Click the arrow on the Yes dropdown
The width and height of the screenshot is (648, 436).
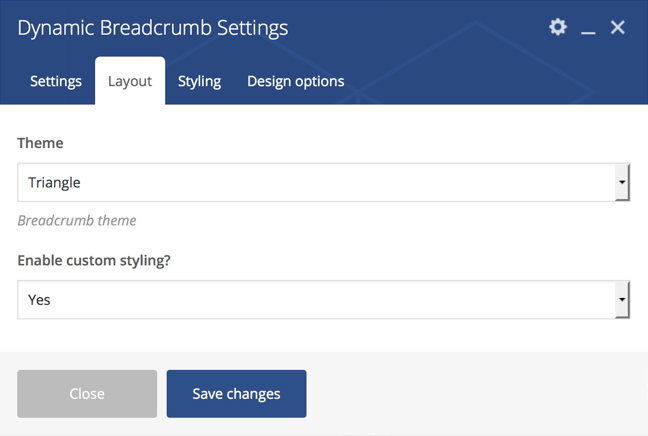click(622, 300)
